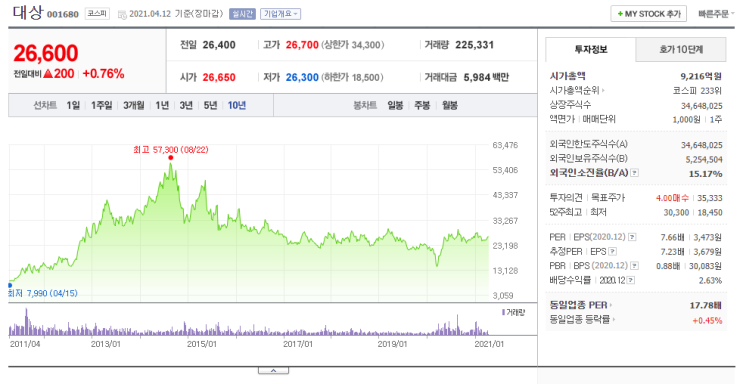743x384 pixels.
Task: Click the help icon next to PBR BPS(2020.12)
Action: pyautogui.click(x=634, y=265)
